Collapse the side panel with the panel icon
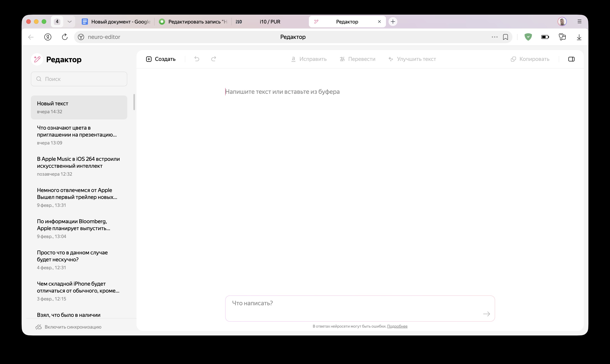This screenshot has width=610, height=364. (x=571, y=59)
